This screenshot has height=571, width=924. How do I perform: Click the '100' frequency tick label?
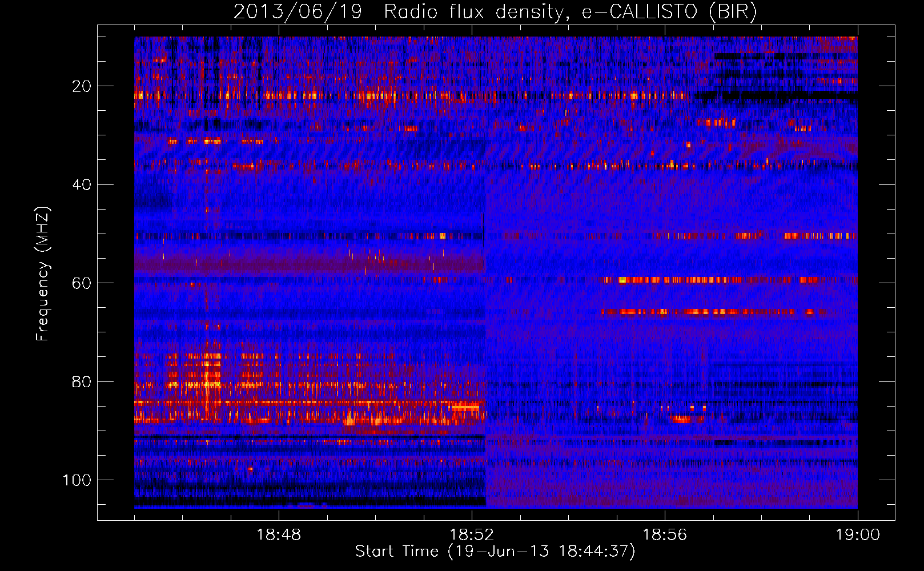pos(77,480)
